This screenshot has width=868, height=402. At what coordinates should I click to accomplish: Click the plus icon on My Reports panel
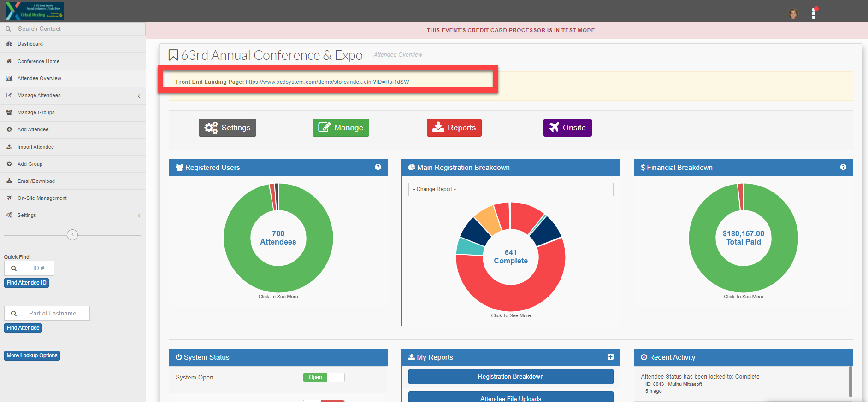point(610,357)
